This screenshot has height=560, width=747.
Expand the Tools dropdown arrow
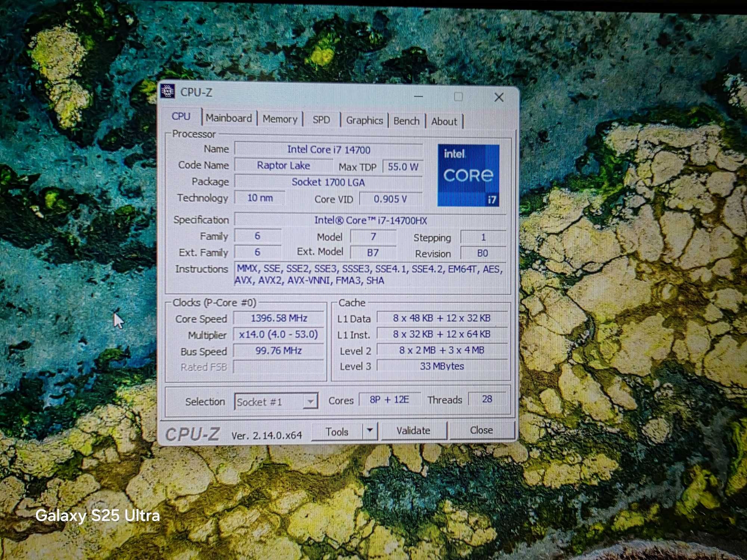click(370, 430)
